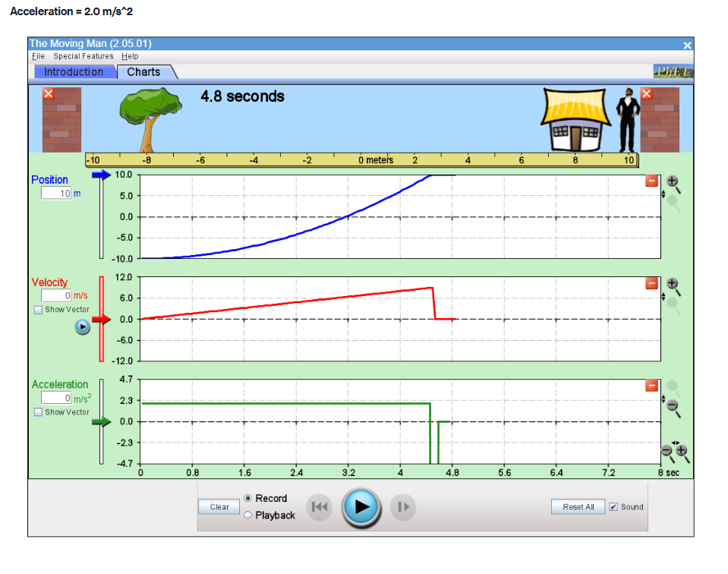Zoom in vertically on the Velocity graph

pyautogui.click(x=672, y=283)
